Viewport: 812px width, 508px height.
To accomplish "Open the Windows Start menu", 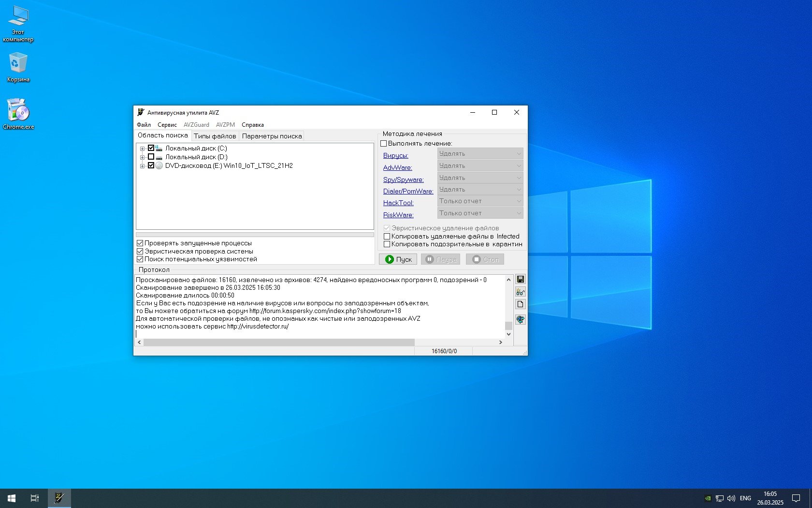I will (x=12, y=498).
